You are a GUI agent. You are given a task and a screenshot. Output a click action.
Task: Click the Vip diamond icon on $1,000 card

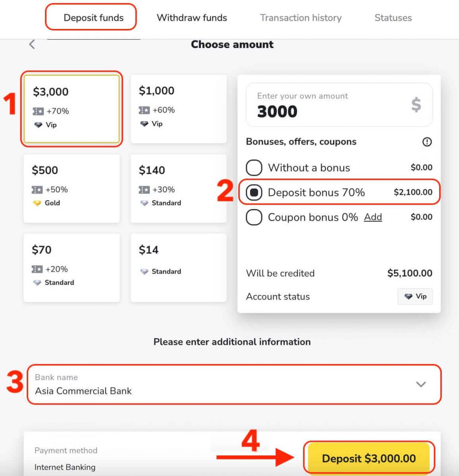click(x=144, y=124)
